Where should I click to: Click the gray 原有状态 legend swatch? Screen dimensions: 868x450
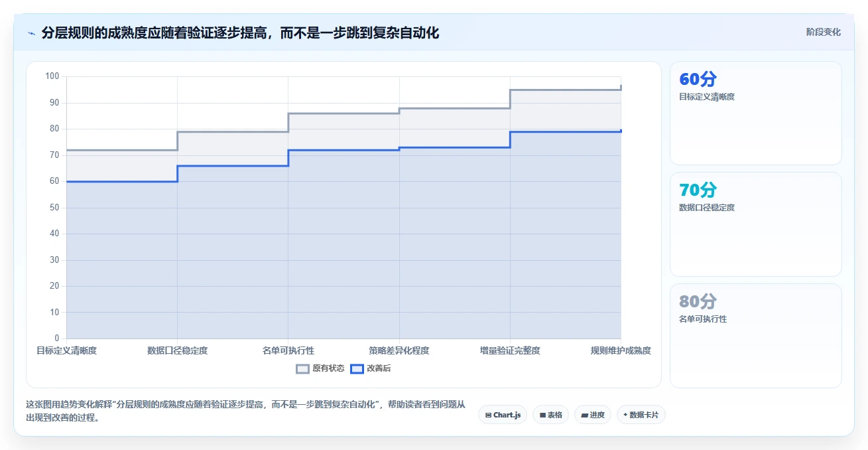[x=302, y=369]
